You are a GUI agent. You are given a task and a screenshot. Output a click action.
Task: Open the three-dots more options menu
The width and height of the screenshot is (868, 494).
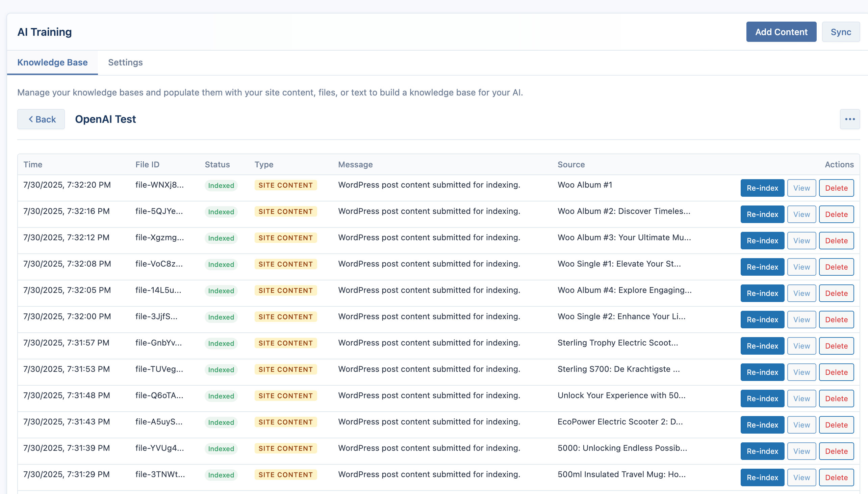[850, 119]
